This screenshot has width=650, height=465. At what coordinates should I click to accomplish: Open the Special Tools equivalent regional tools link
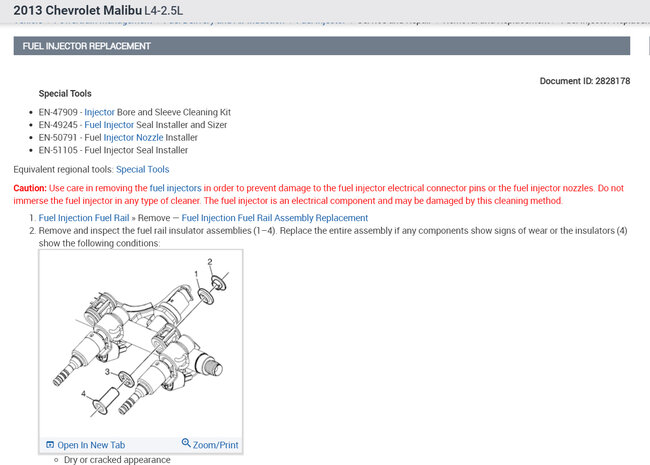coord(143,170)
